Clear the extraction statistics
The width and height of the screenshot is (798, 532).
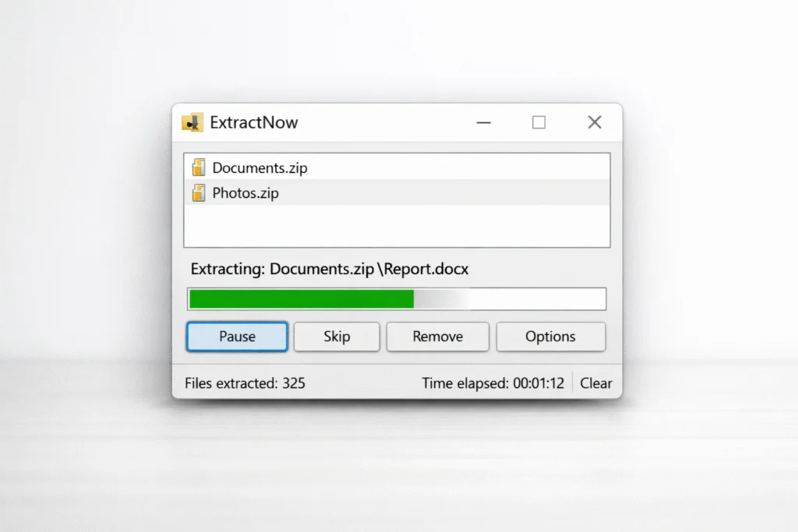[x=596, y=382]
